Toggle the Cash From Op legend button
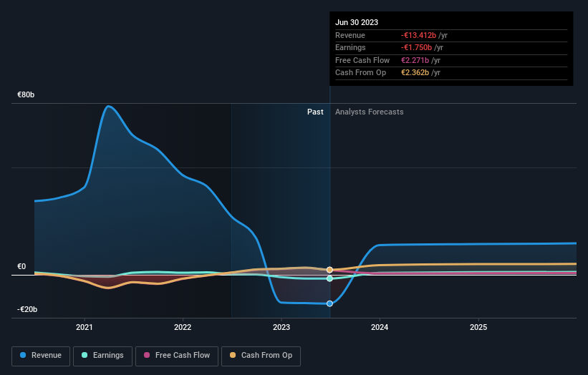The height and width of the screenshot is (375, 588). pos(261,356)
